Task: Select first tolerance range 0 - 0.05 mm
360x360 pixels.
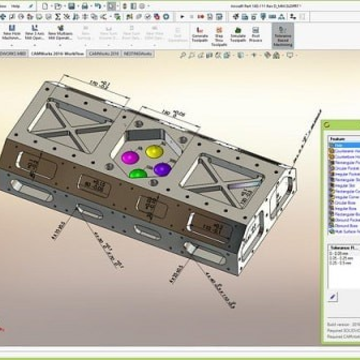Action: pos(338,254)
